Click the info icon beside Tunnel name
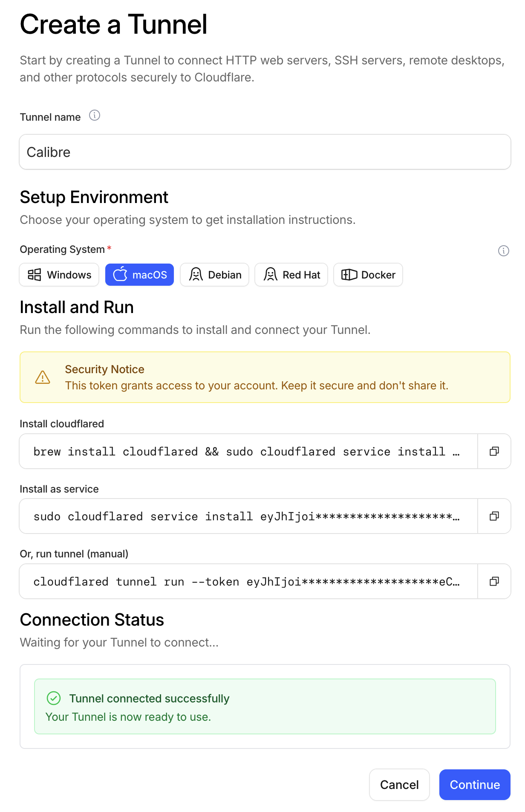 click(95, 115)
